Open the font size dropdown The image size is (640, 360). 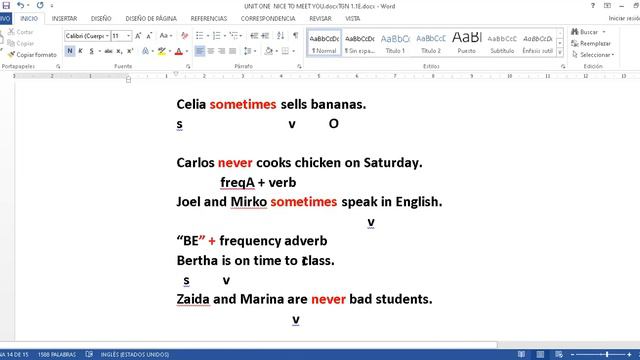[129, 36]
